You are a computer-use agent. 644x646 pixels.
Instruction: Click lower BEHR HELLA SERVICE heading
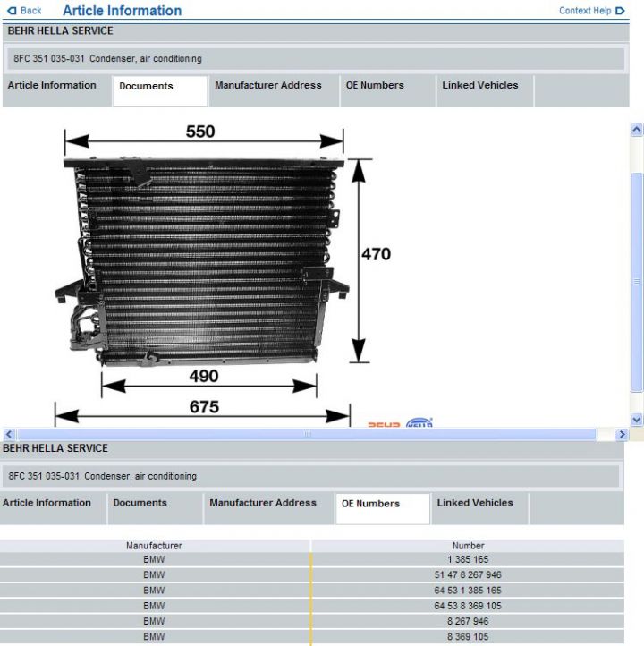(x=55, y=448)
